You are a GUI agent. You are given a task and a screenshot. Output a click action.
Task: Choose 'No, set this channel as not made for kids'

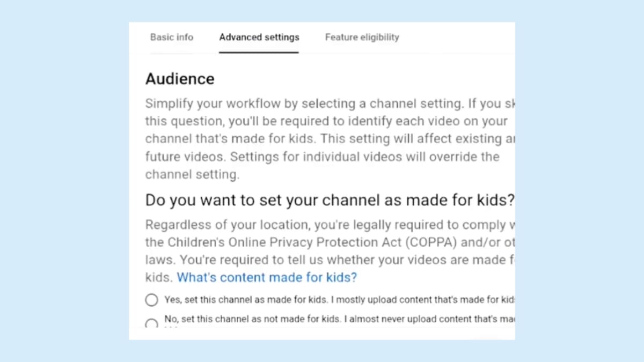pyautogui.click(x=151, y=322)
